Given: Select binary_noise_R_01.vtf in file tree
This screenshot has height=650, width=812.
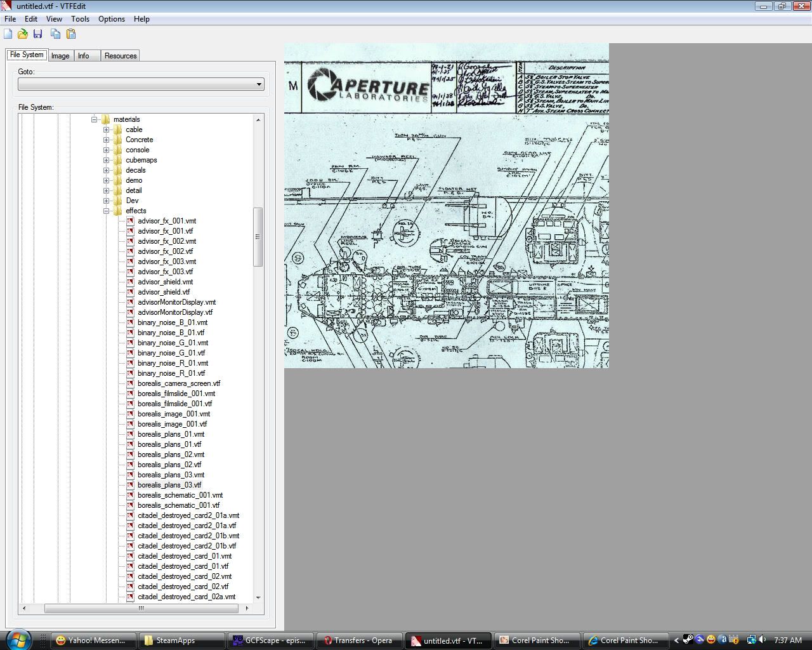Looking at the screenshot, I should pos(171,373).
